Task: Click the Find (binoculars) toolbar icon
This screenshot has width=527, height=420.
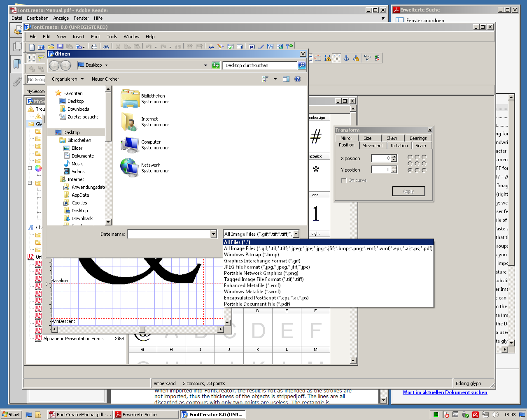Action: tap(106, 47)
